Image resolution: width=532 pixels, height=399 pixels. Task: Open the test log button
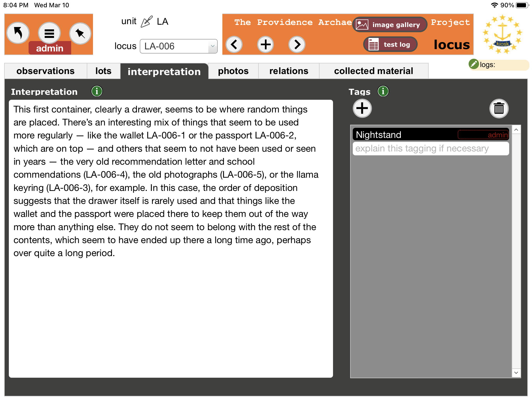[390, 44]
